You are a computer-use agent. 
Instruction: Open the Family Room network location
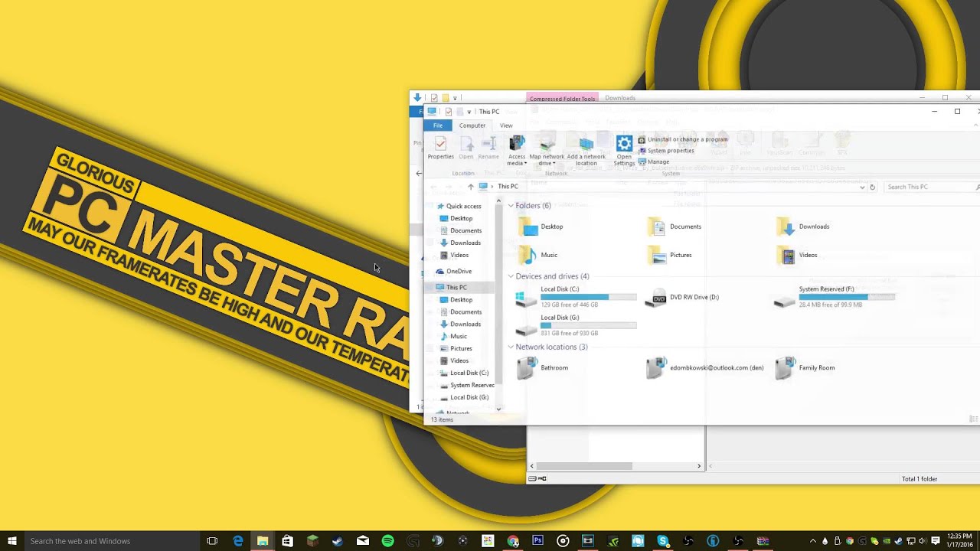(x=805, y=368)
